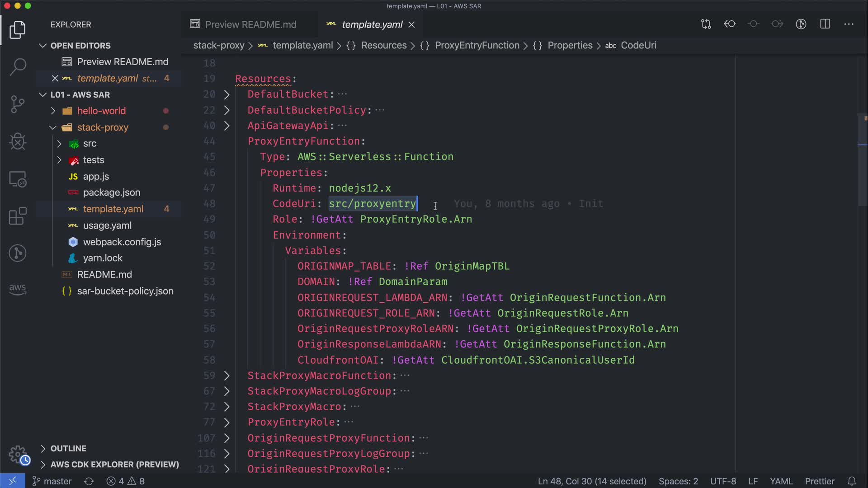Open the Remote Explorer view
Image resolution: width=868 pixels, height=488 pixels.
pos(18,179)
